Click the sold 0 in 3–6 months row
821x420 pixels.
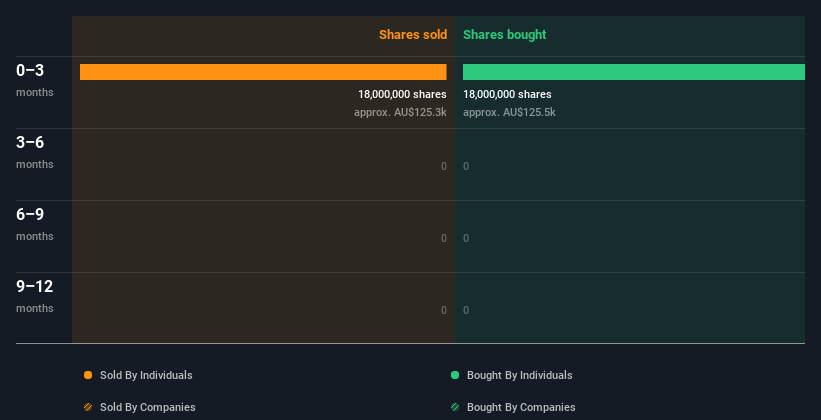coord(444,167)
